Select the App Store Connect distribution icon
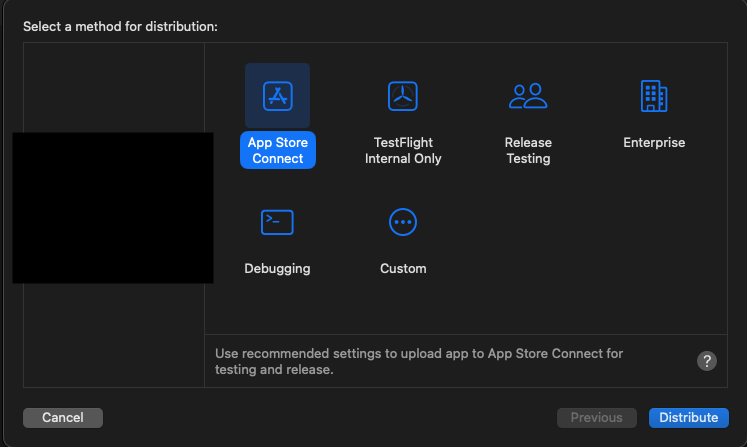747x447 pixels. coord(277,96)
